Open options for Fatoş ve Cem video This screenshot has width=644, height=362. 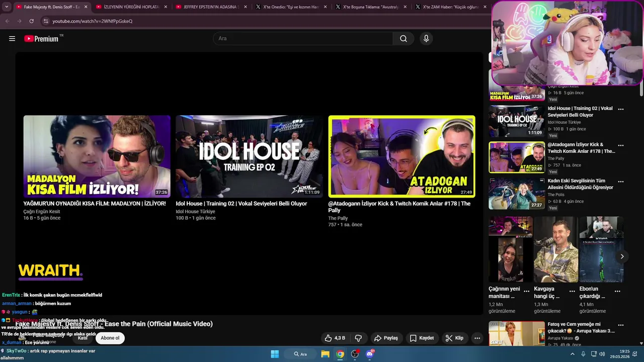tap(621, 325)
